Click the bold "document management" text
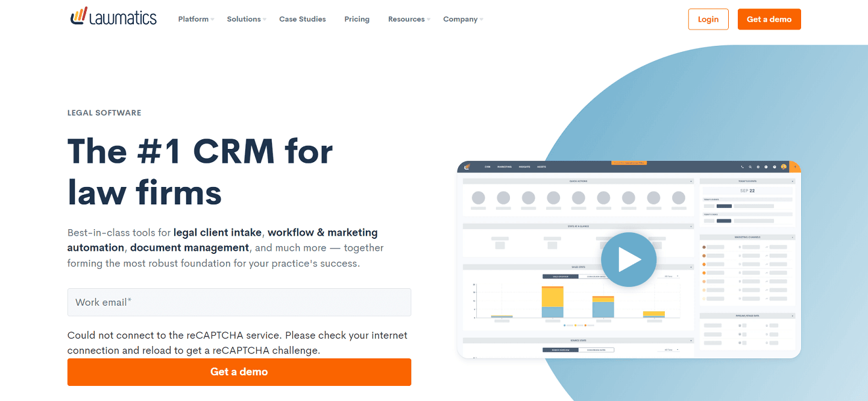 189,248
